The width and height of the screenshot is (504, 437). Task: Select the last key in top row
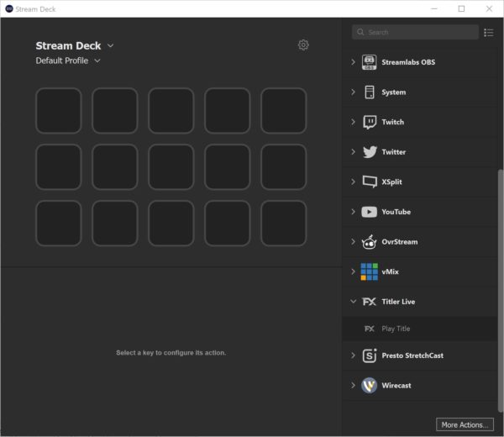click(284, 111)
